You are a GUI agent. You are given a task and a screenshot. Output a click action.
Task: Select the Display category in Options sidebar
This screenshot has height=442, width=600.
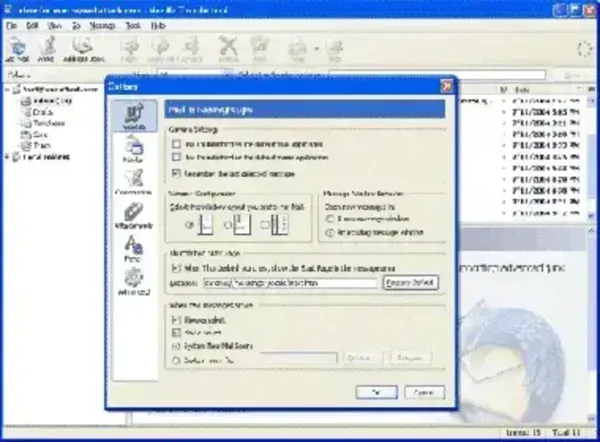(x=134, y=149)
